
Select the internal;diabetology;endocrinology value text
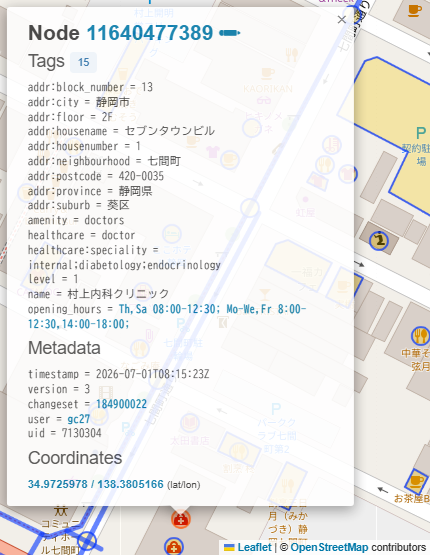click(x=124, y=265)
